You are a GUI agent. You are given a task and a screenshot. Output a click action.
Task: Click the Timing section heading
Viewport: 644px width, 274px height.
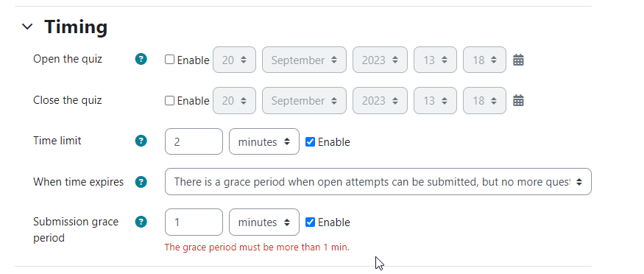pyautogui.click(x=76, y=27)
